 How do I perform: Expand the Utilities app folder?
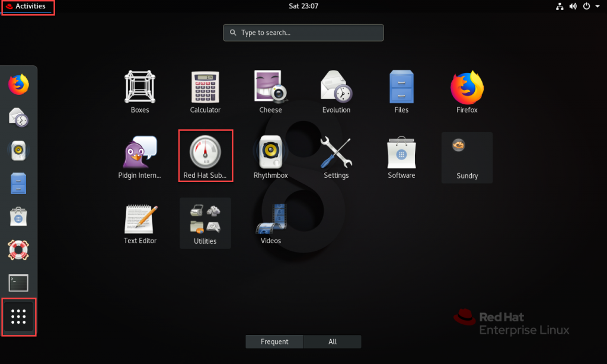(x=205, y=223)
